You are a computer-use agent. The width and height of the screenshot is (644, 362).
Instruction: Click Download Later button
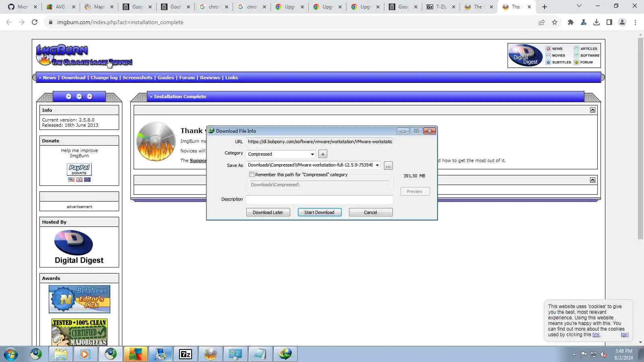pos(268,212)
